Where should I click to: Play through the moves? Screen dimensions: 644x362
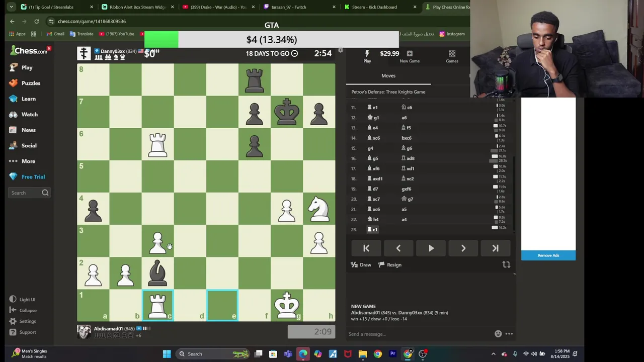click(x=431, y=248)
